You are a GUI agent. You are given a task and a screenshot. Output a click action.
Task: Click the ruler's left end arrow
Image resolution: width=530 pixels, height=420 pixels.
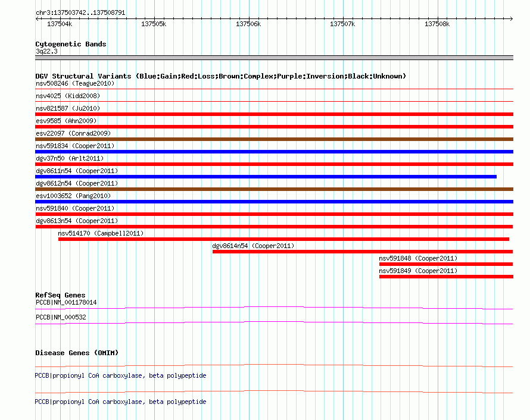(37, 18)
